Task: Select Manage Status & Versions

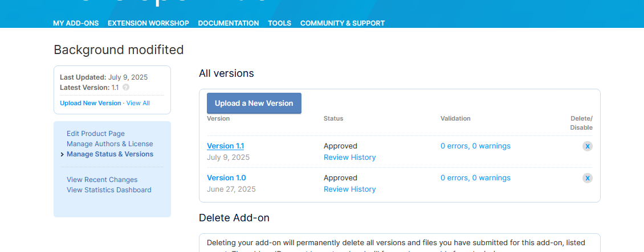Action: [110, 154]
